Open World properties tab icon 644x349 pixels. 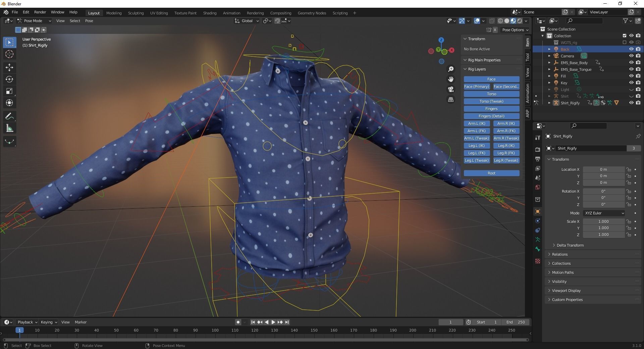click(538, 187)
